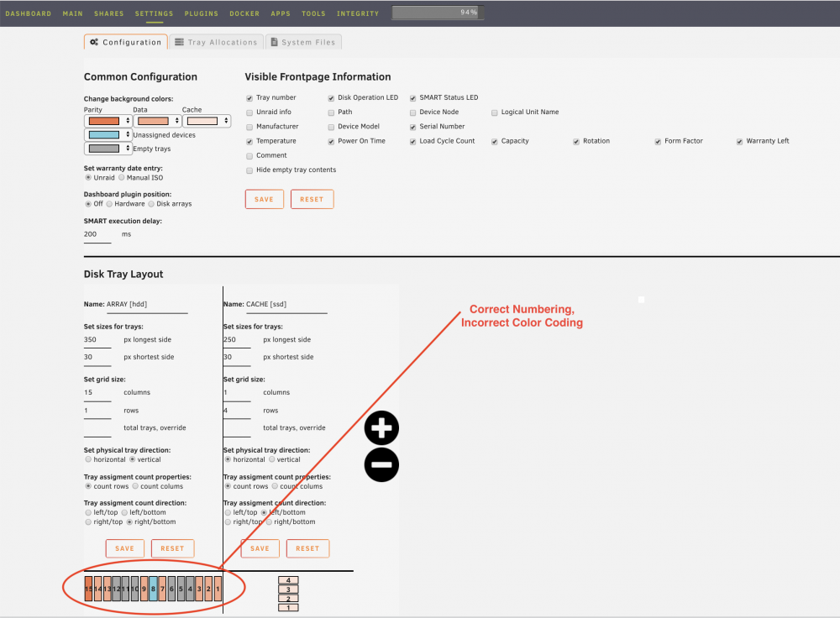Click the SMART execution delay field
The image size is (840, 618).
pos(97,234)
